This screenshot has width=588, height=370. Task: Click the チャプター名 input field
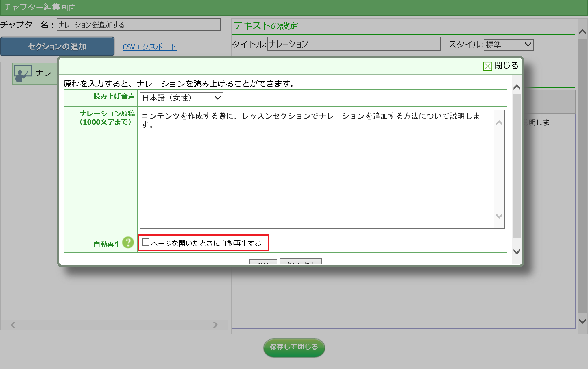point(139,25)
